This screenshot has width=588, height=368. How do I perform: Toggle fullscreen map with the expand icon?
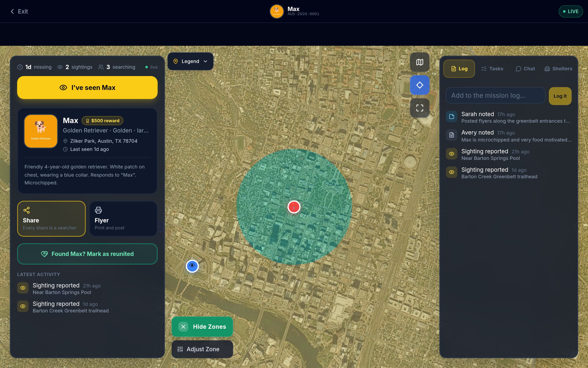point(420,108)
